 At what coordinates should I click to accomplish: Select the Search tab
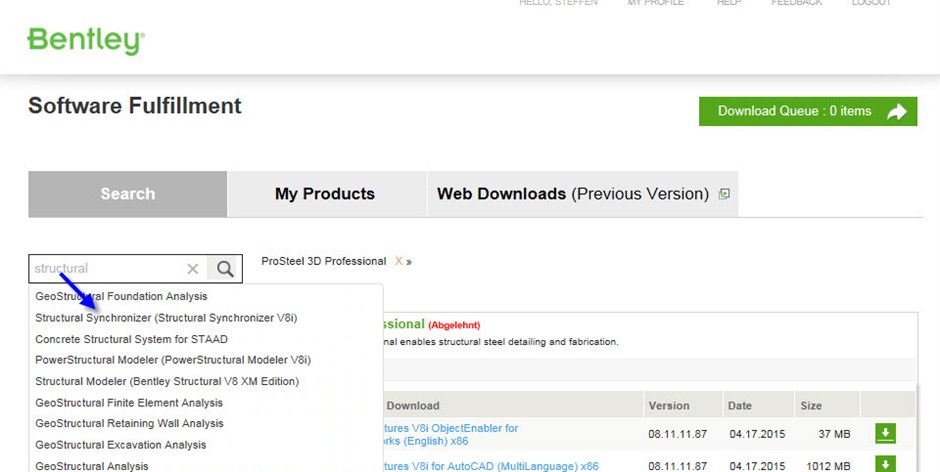[x=128, y=194]
